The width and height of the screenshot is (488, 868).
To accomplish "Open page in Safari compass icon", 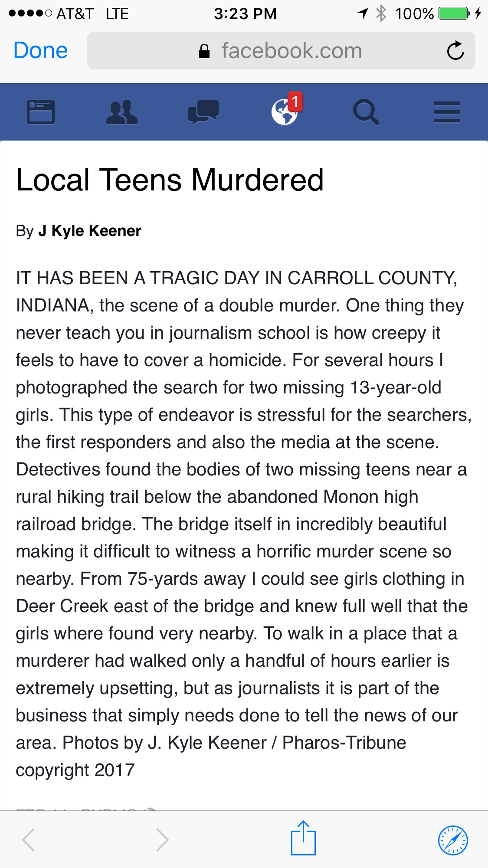I will (453, 840).
